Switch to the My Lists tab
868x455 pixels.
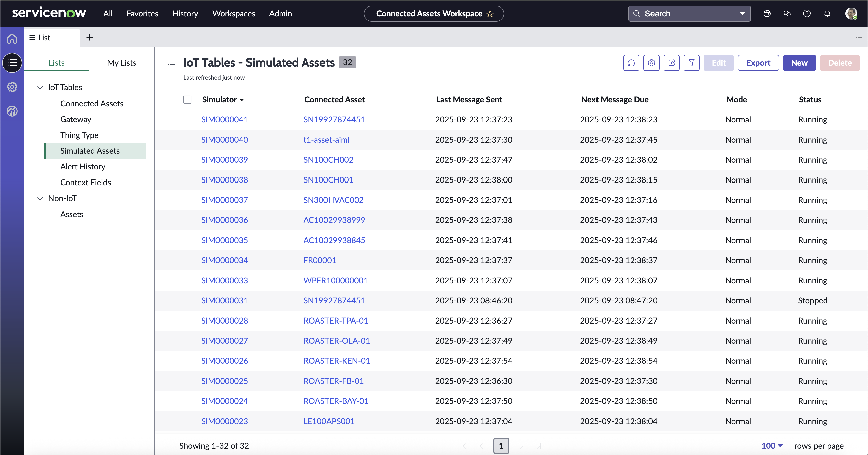(x=122, y=63)
